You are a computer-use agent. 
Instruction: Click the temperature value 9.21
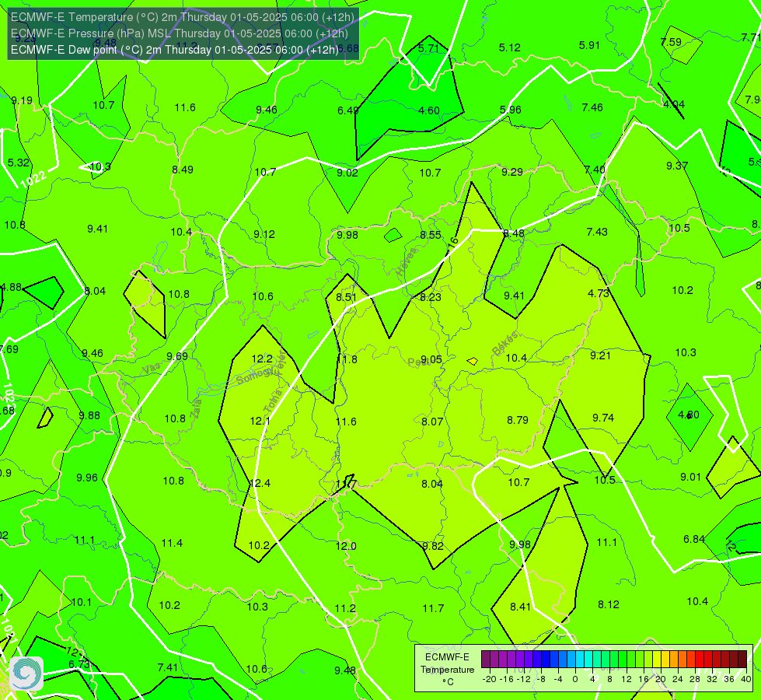tap(600, 355)
